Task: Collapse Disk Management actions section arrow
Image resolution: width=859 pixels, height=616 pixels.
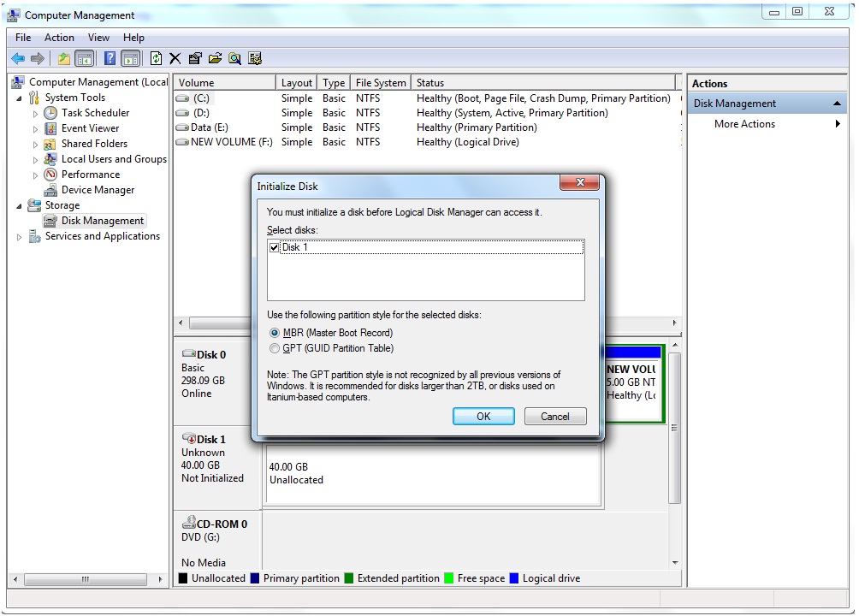Action: tap(837, 104)
